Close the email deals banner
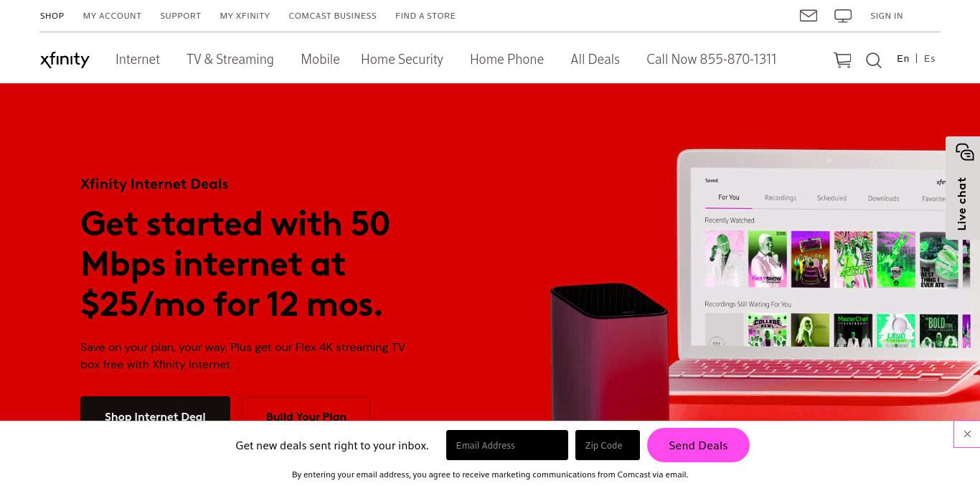The height and width of the screenshot is (486, 980). (967, 434)
